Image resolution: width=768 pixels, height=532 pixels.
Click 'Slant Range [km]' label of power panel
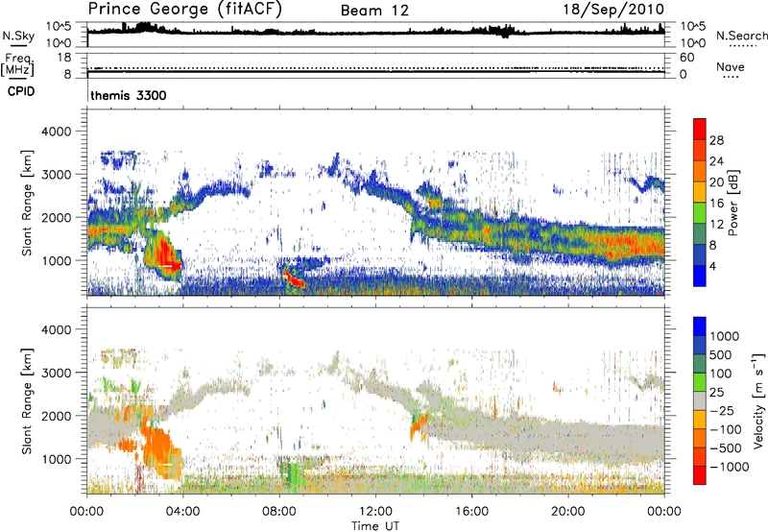[27, 203]
